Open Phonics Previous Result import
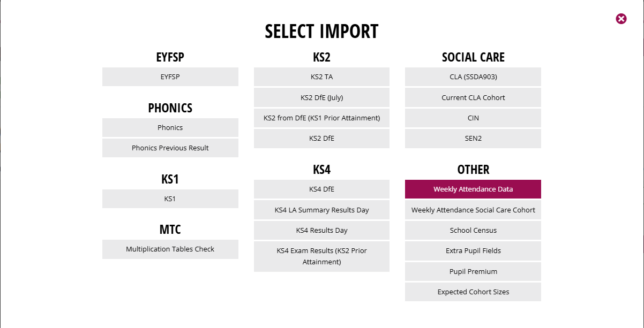Screen dimensions: 644x328 (170, 148)
